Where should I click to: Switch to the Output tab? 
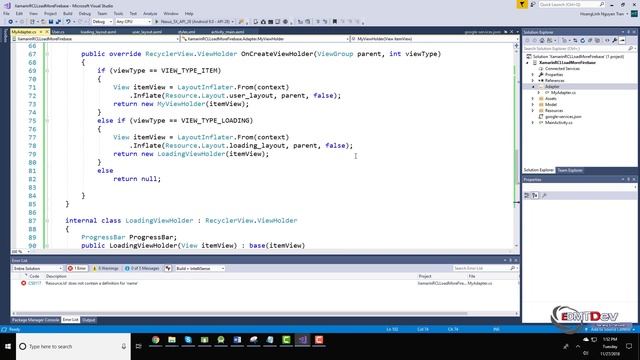point(89,320)
